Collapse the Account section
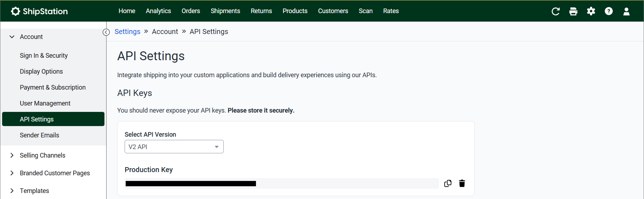 (12, 37)
